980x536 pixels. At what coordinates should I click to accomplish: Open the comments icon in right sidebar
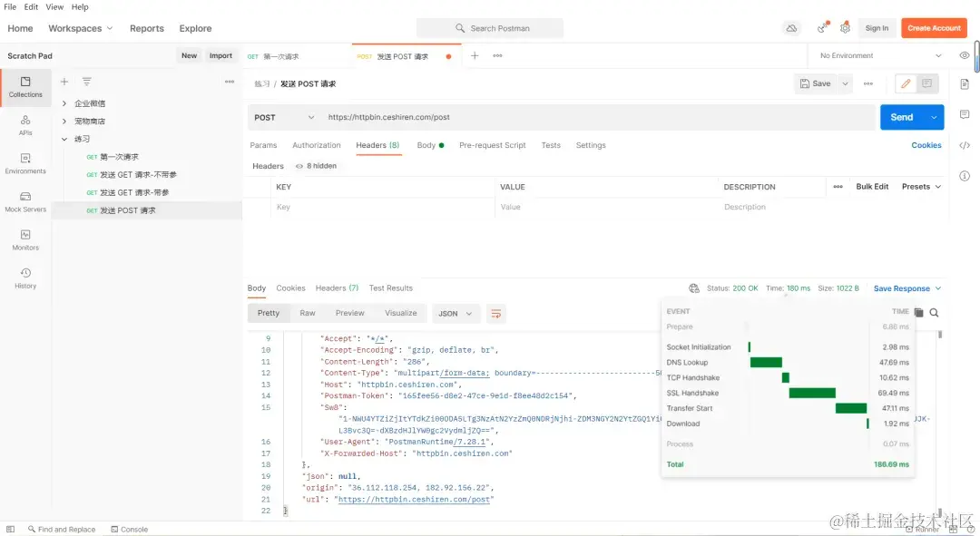(x=965, y=114)
